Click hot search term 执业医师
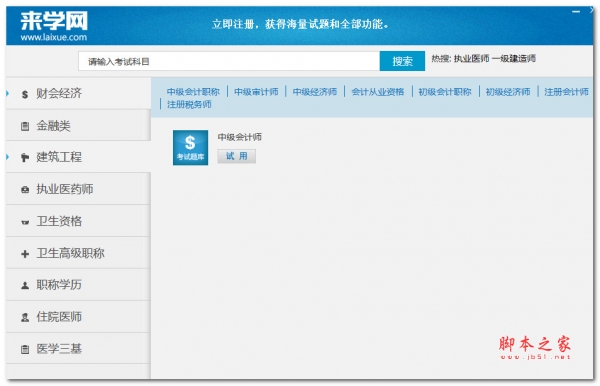Screen dimensions: 600x386 (471, 59)
